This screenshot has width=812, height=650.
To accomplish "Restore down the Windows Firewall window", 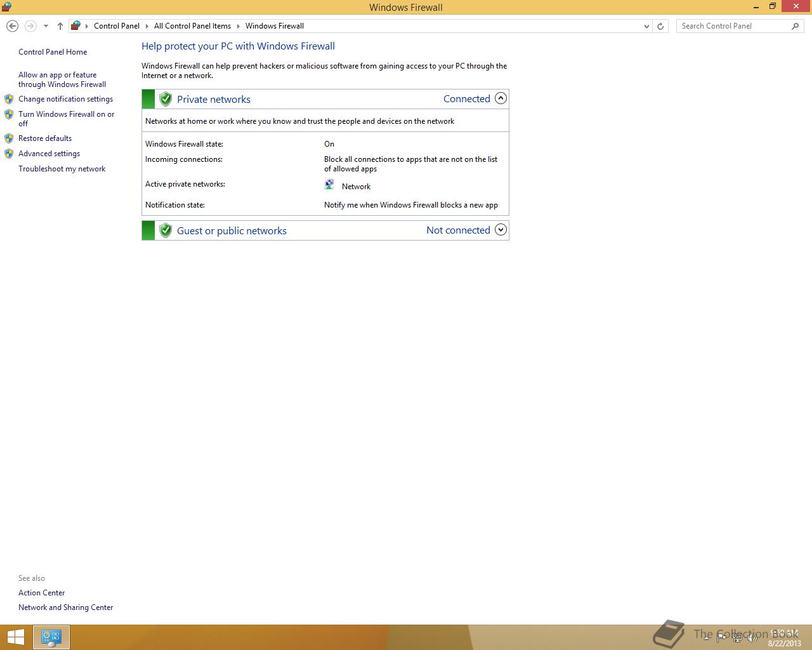I will [773, 6].
